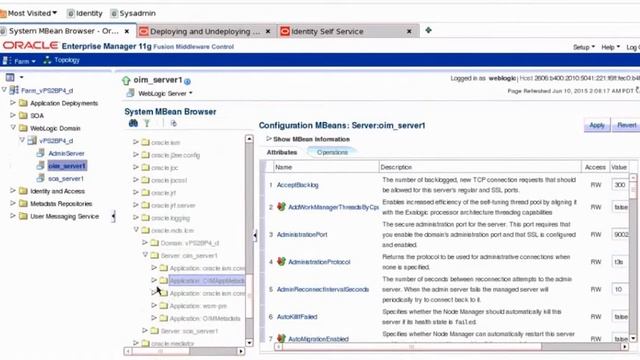Expand the Application Deployments folder
The image size is (640, 360).
pos(13,103)
